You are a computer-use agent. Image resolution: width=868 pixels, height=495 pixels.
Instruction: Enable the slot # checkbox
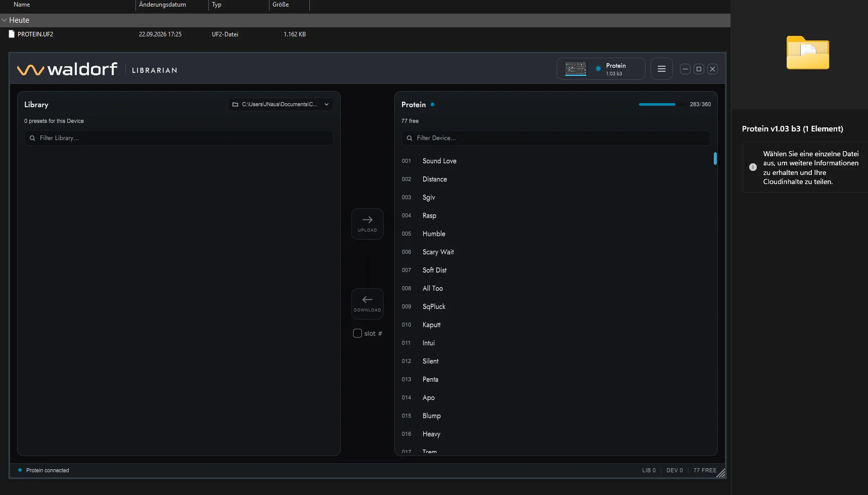(357, 333)
